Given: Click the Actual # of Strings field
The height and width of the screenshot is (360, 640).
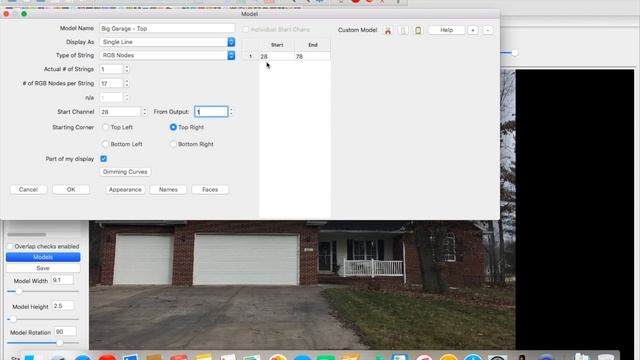Looking at the screenshot, I should [111, 69].
